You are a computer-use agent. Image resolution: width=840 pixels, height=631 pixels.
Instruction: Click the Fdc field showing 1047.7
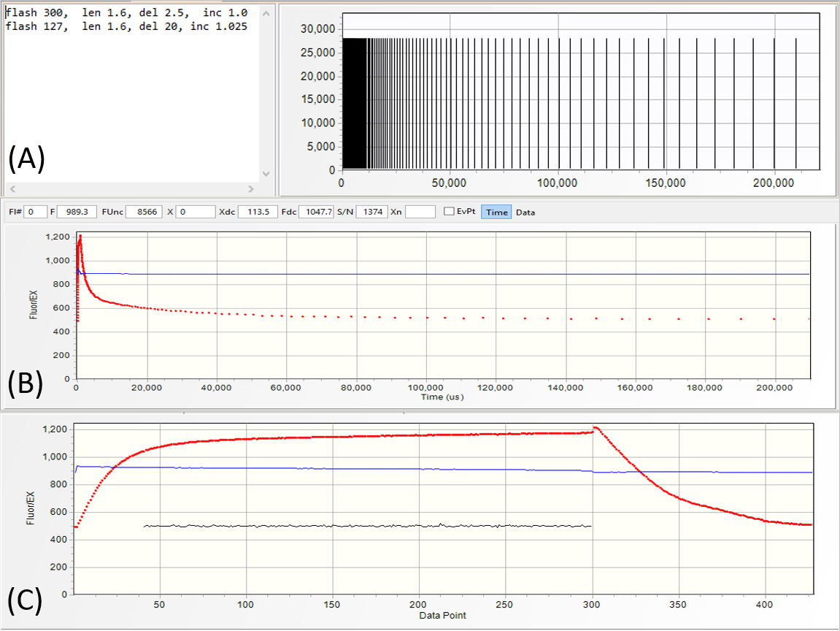317,212
